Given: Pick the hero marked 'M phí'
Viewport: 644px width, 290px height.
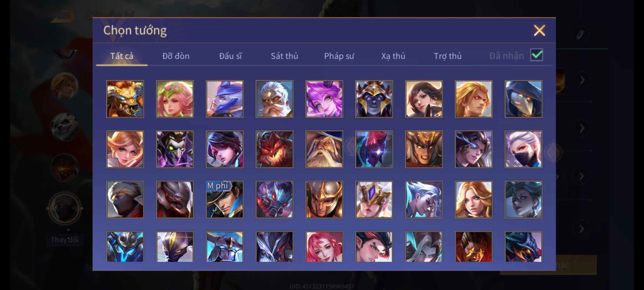Looking at the screenshot, I should (x=225, y=200).
